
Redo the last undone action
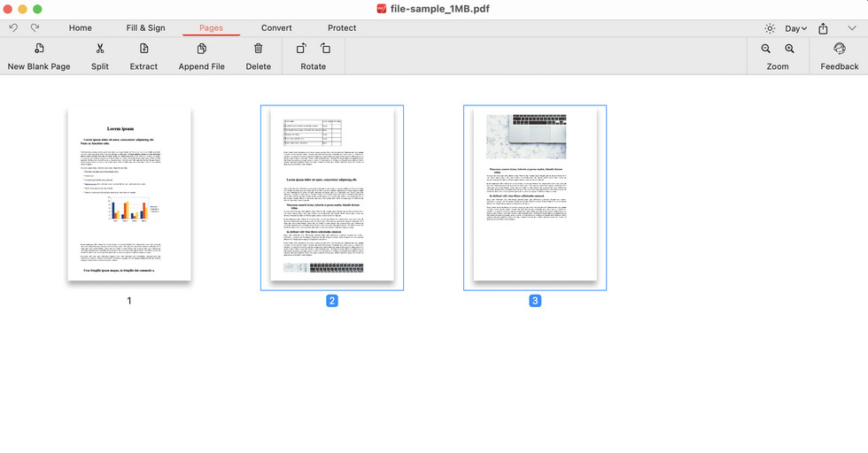[35, 28]
